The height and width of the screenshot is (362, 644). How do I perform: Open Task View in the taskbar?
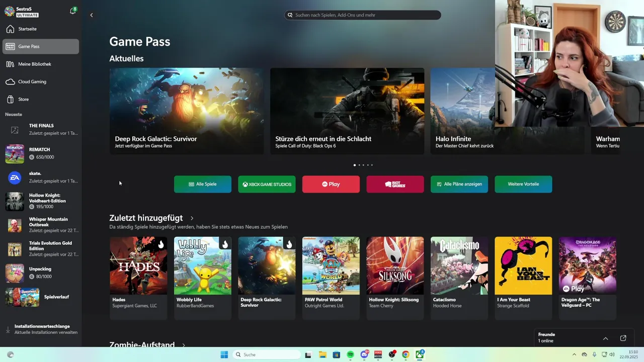(x=308, y=354)
